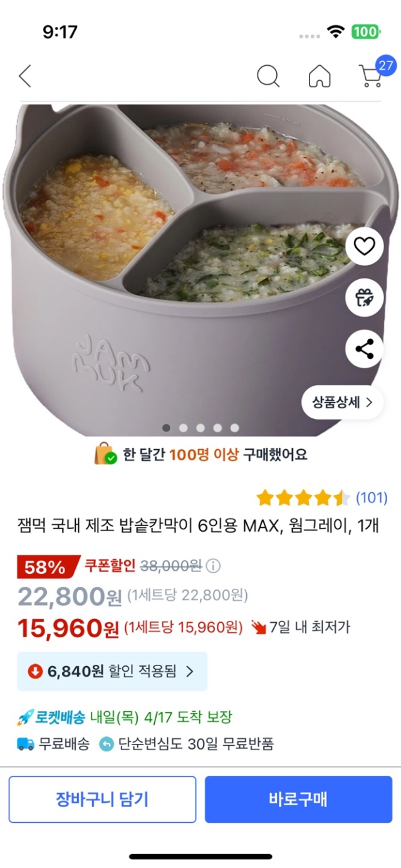Tap the 로켓배송 rocket delivery badge
This screenshot has width=401, height=868.
pos(53,717)
